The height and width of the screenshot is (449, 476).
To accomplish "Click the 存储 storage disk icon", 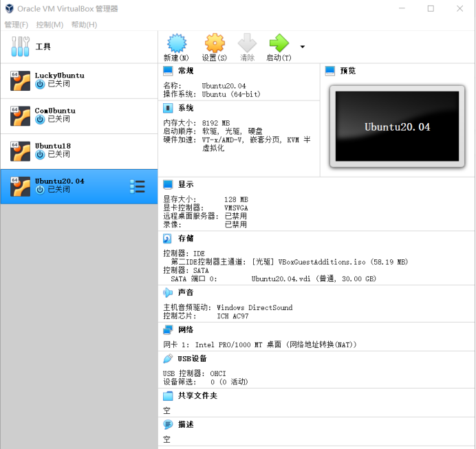I will click(167, 239).
